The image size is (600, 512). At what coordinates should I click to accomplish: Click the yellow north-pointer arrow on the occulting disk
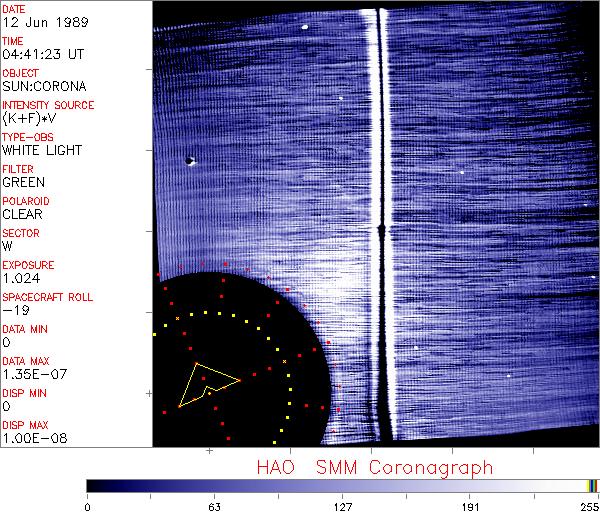pos(209,385)
